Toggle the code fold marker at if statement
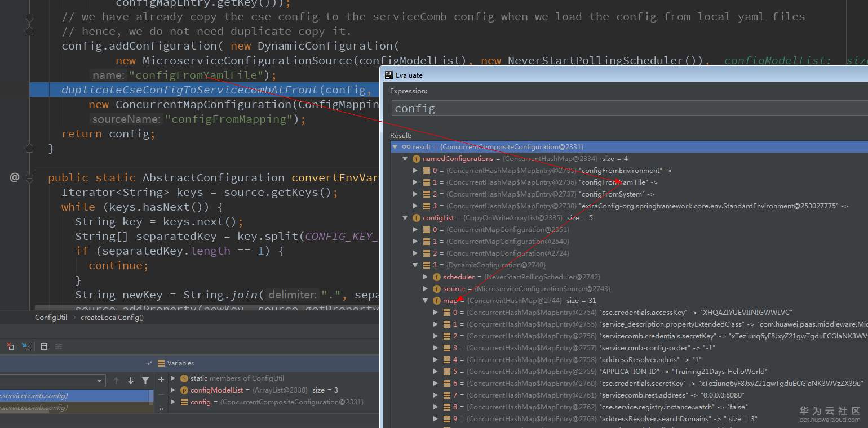Image resolution: width=868 pixels, height=428 pixels. pos(29,251)
